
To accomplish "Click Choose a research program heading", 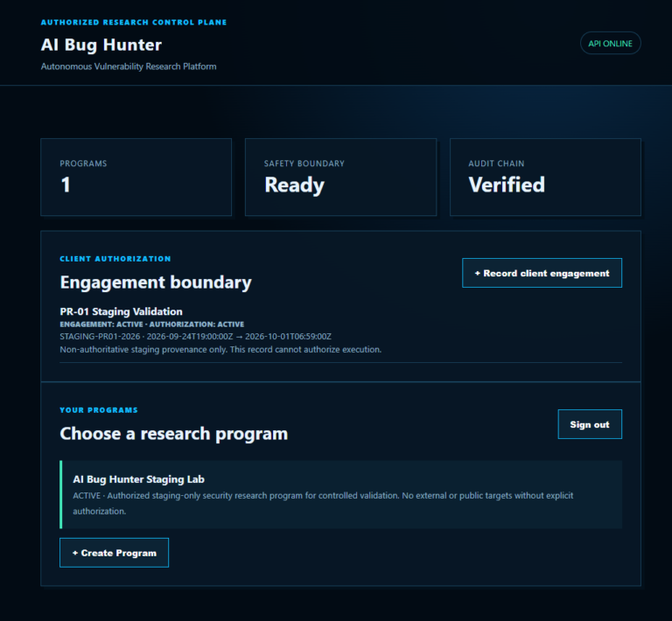I will [x=173, y=434].
